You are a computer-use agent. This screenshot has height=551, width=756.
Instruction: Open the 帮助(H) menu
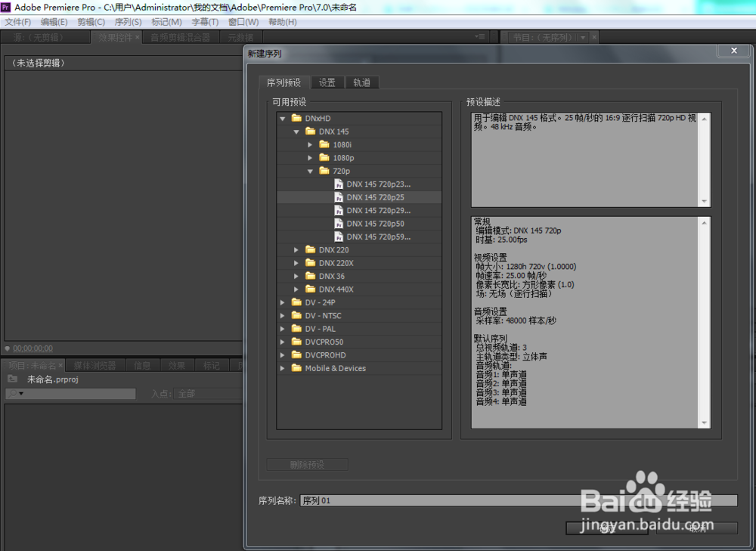(283, 22)
